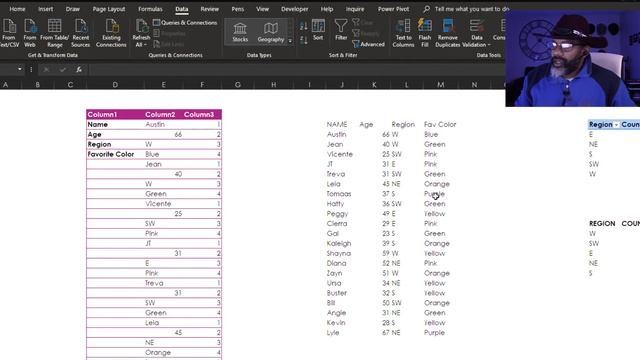Screen dimensions: 640x360
Task: Switch to the Review tab
Action: point(209,9)
